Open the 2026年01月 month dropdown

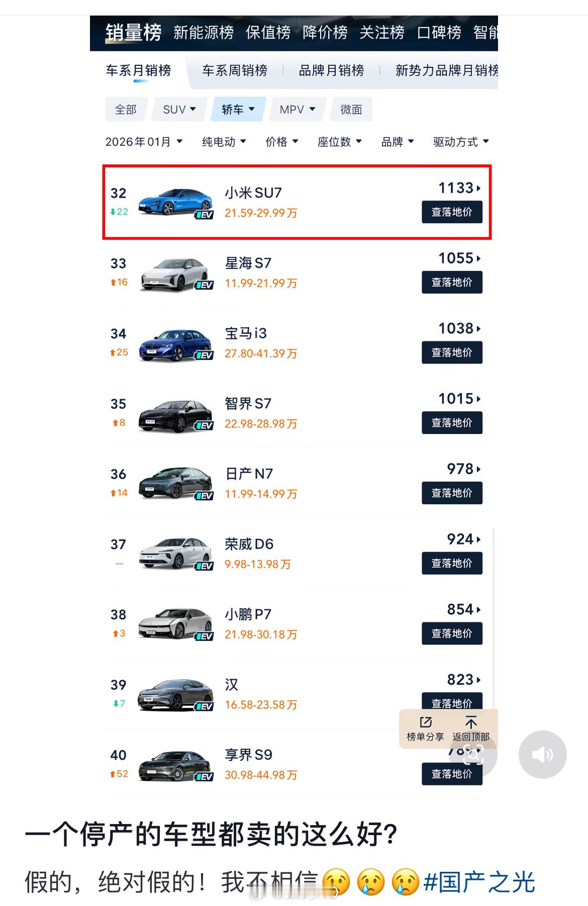[142, 141]
